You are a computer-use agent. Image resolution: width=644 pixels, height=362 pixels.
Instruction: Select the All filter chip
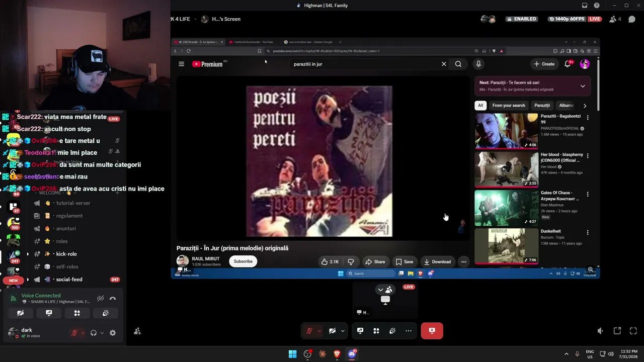[480, 106]
